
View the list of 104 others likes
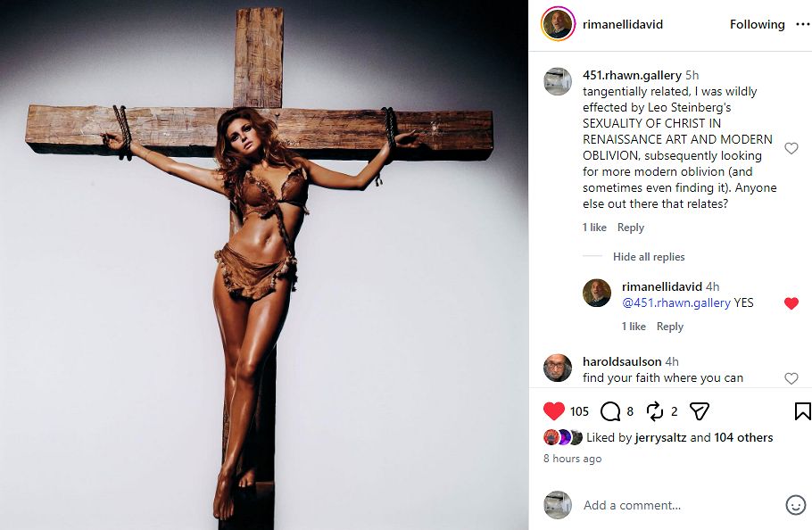click(x=743, y=438)
